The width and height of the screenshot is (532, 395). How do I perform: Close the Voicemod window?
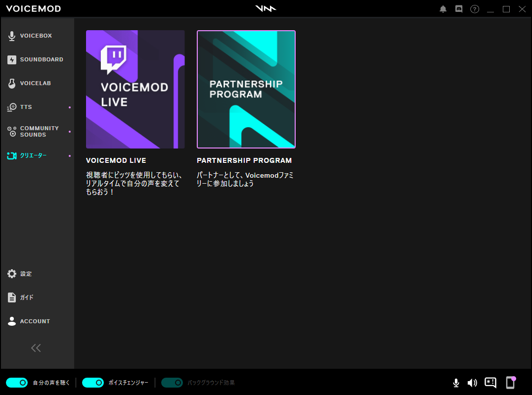522,9
